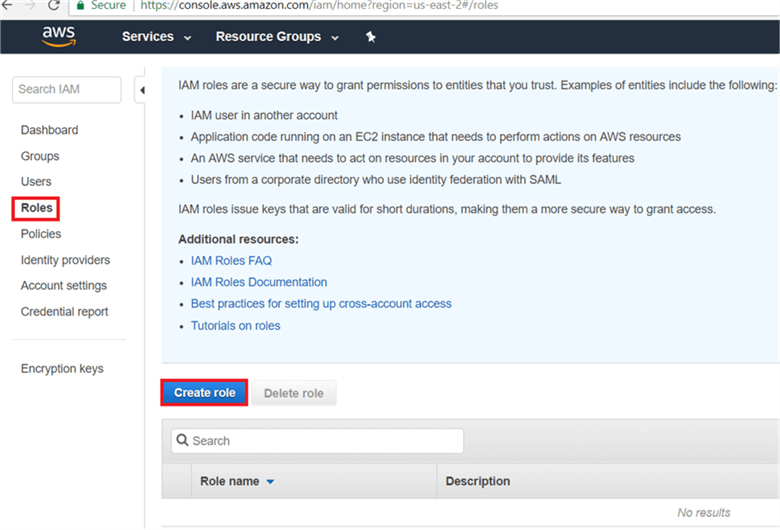The image size is (780, 530).
Task: Open IAM Roles Documentation link
Action: (259, 282)
